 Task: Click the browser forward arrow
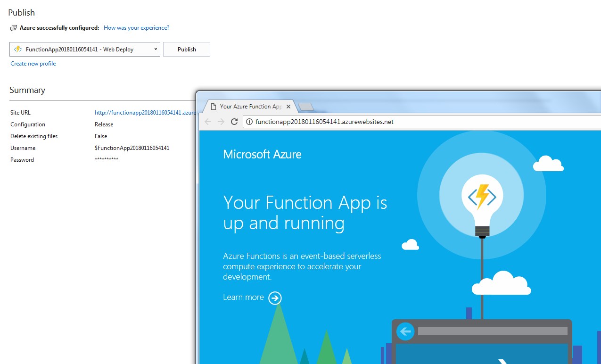click(221, 122)
